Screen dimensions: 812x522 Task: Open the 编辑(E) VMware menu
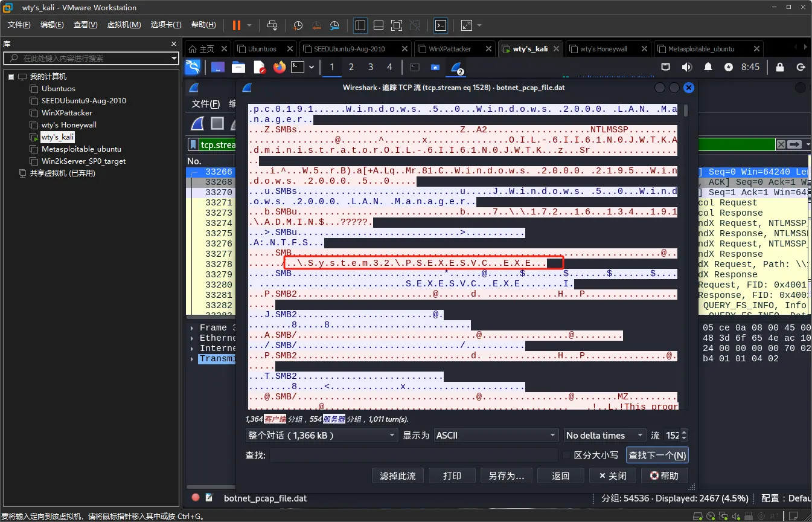[x=52, y=25]
